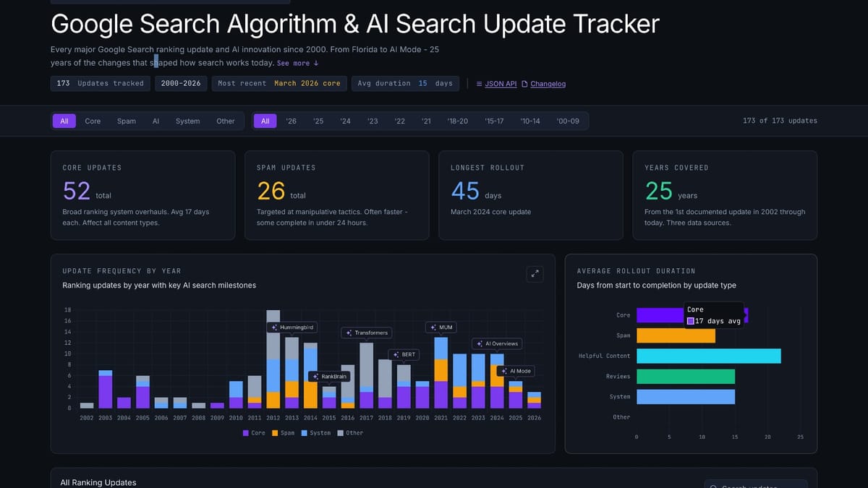This screenshot has width=868, height=488.
Task: Toggle the Spam legend series
Action: 283,433
